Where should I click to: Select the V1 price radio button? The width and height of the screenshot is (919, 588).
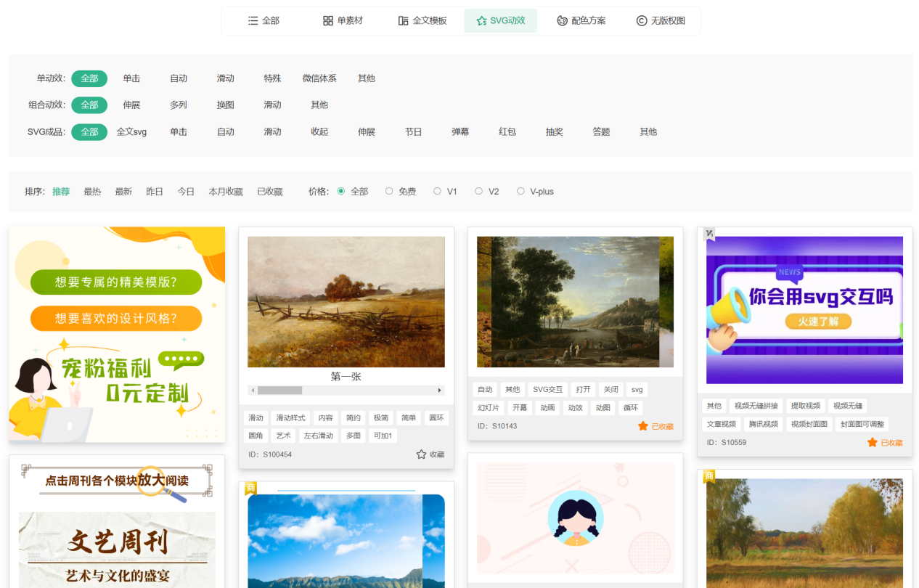[437, 192]
